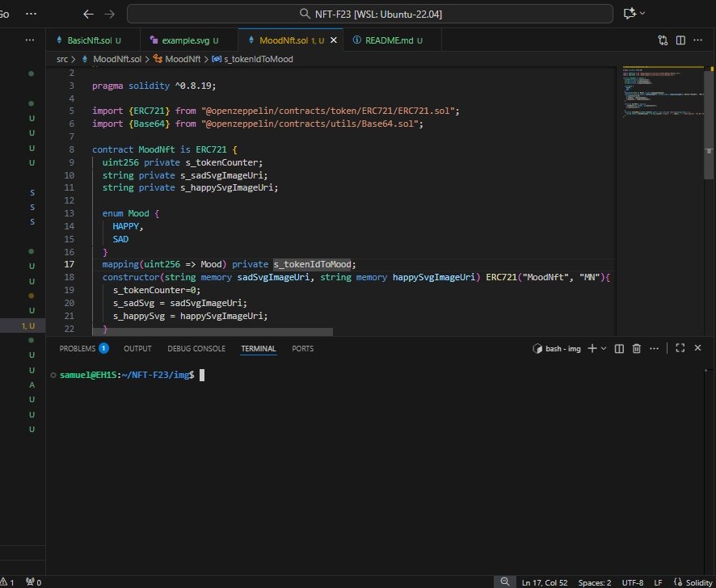Click s_sadSvg on line 20
716x588 pixels.
(134, 303)
